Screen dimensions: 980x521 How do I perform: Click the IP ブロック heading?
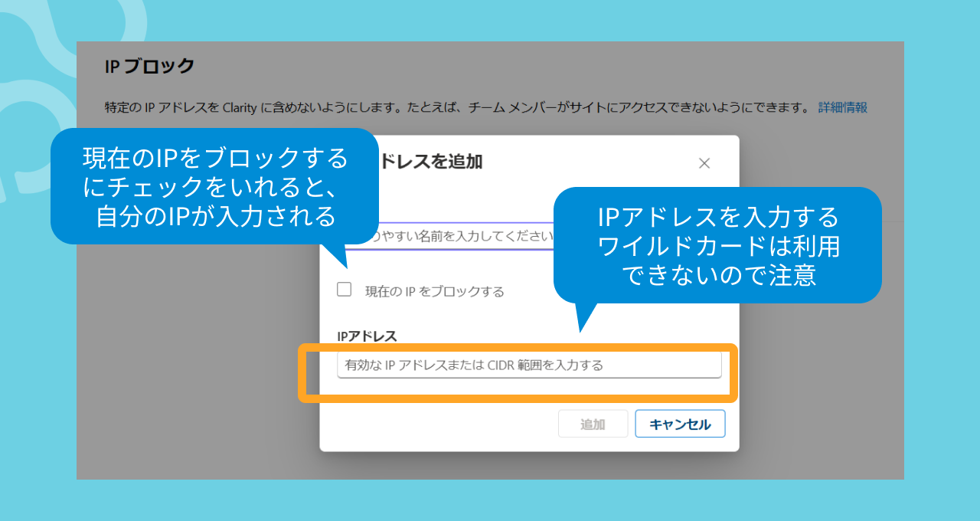(150, 66)
